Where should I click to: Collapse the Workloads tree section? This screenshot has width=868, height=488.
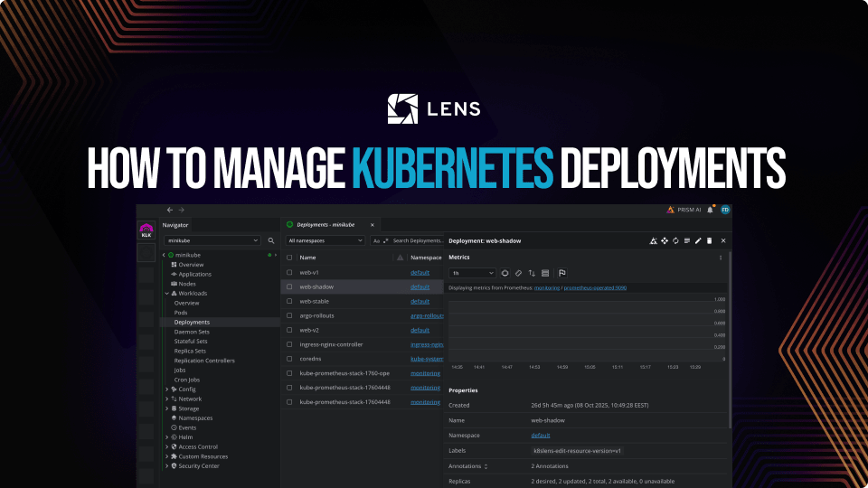coord(167,294)
